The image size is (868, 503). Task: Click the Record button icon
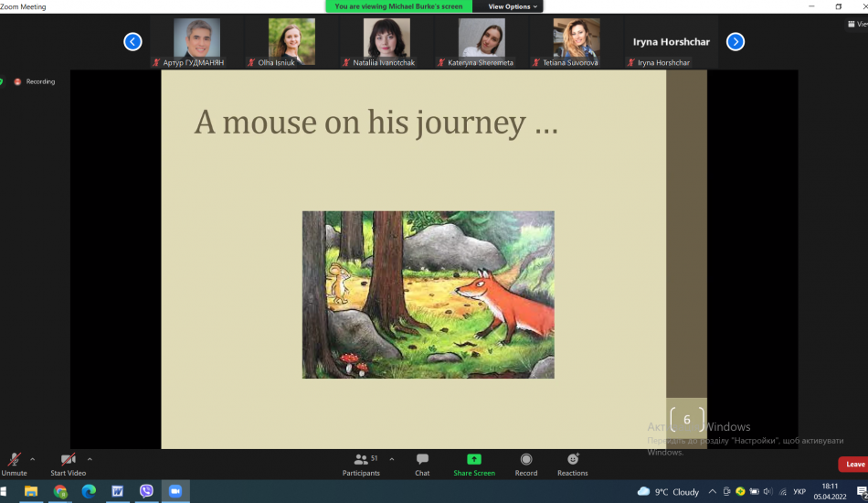click(526, 459)
